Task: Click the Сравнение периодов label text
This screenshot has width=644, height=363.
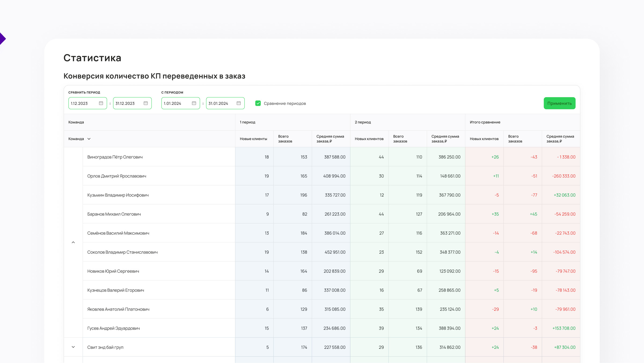Action: [x=285, y=104]
